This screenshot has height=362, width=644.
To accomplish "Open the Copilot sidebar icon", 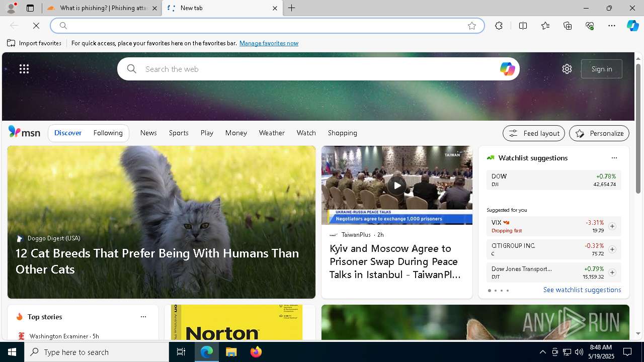I will 632,26.
